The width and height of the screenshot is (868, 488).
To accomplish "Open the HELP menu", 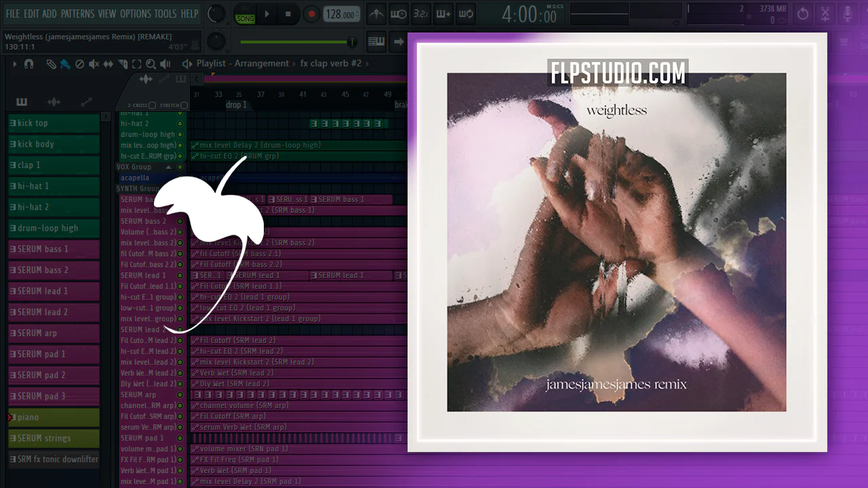I will coord(189,14).
